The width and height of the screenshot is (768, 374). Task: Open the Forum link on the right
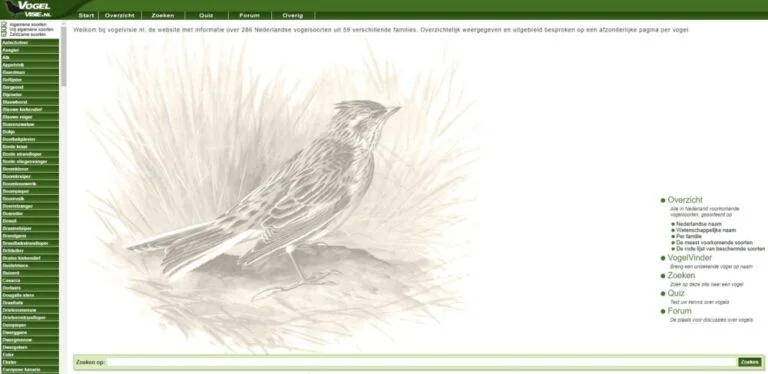[679, 311]
